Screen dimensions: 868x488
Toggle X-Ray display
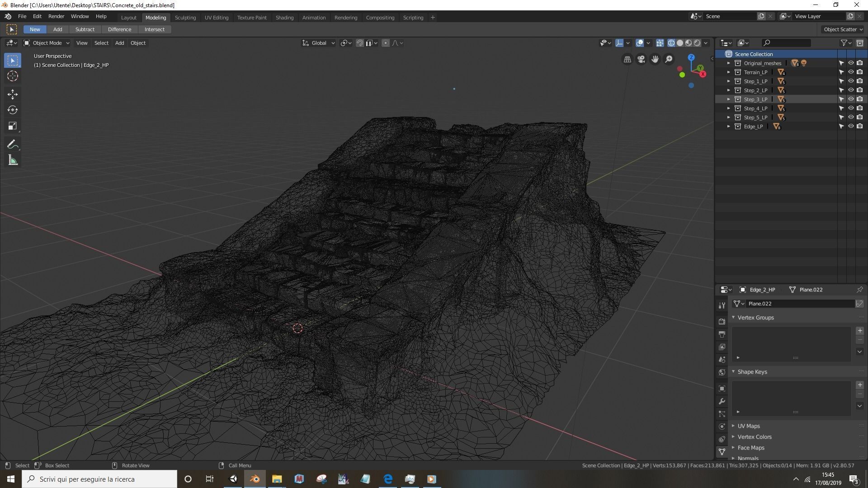click(660, 43)
